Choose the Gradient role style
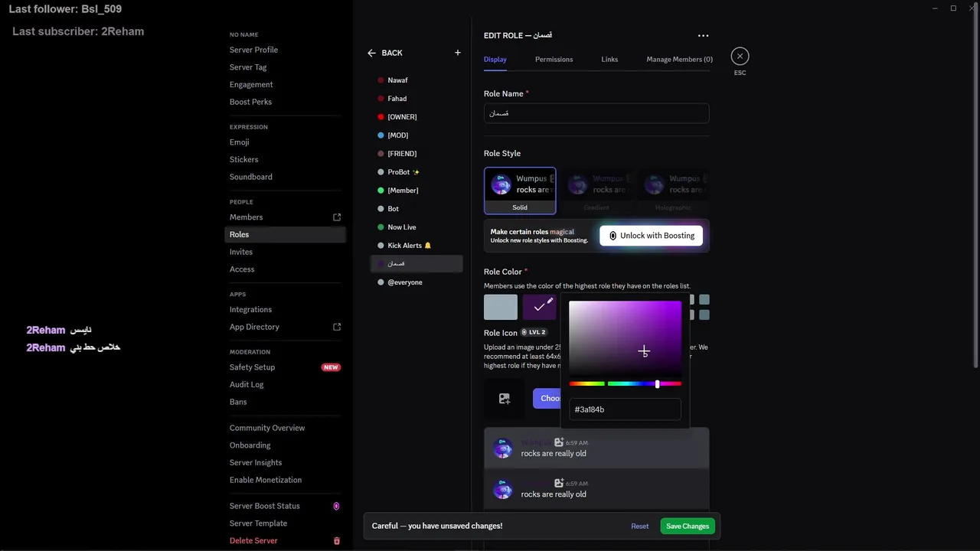Screen dimensions: 980x551 tap(596, 191)
